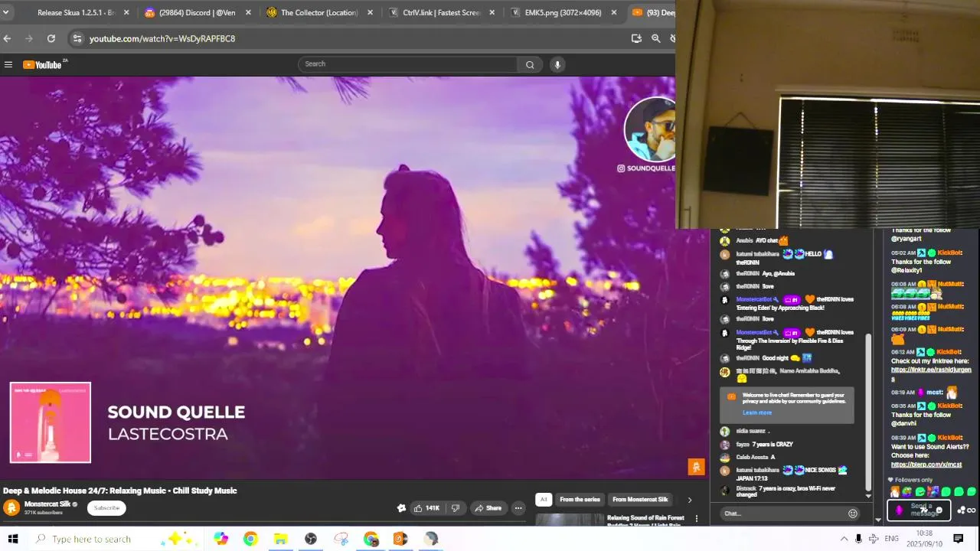The image size is (980, 551).
Task: Open File Explorer from the taskbar
Action: (280, 539)
